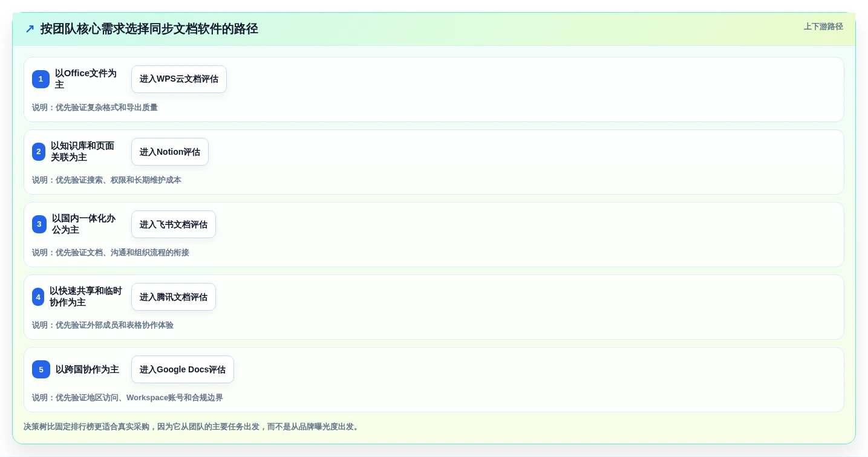Screen dimensions: 868x457
Task: Click the note 优先验证搜索、权限和长期维护成本
Action: coord(106,180)
